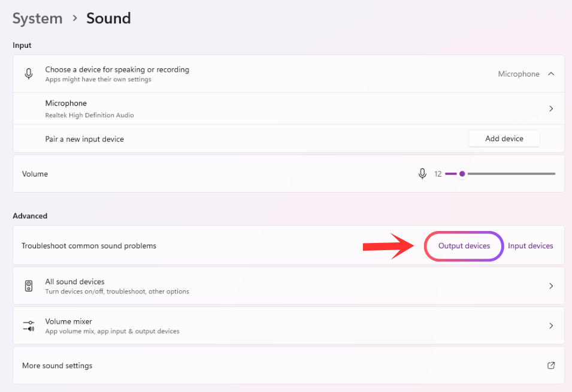Image resolution: width=572 pixels, height=392 pixels.
Task: Open the More sound settings row
Action: [x=289, y=366]
